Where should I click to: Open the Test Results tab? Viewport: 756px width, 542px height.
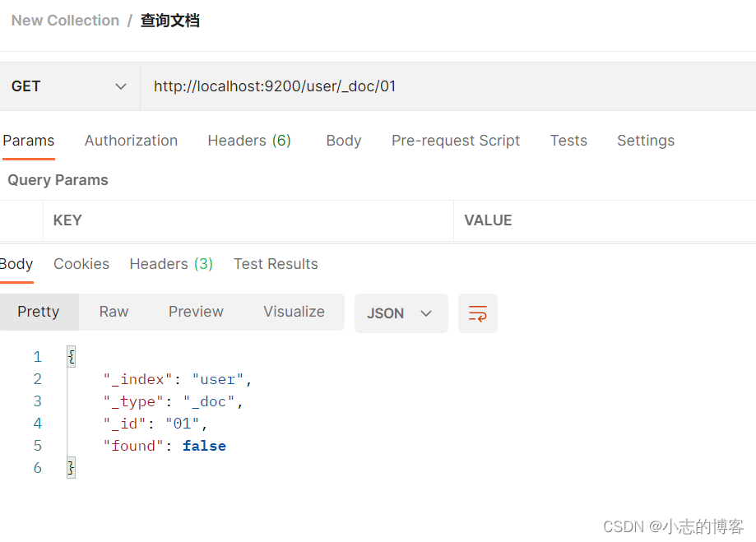(x=276, y=264)
